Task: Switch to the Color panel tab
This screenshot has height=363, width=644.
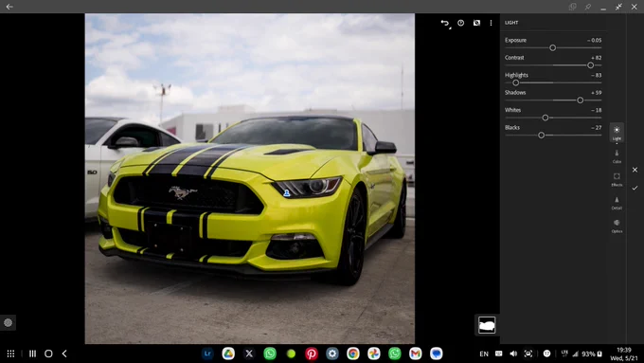Action: 617,156
